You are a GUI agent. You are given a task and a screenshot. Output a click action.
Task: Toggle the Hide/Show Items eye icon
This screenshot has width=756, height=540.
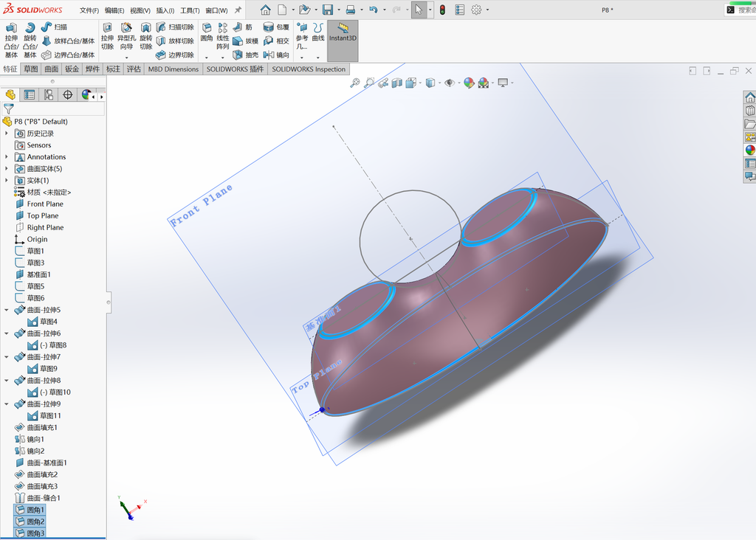pos(450,83)
